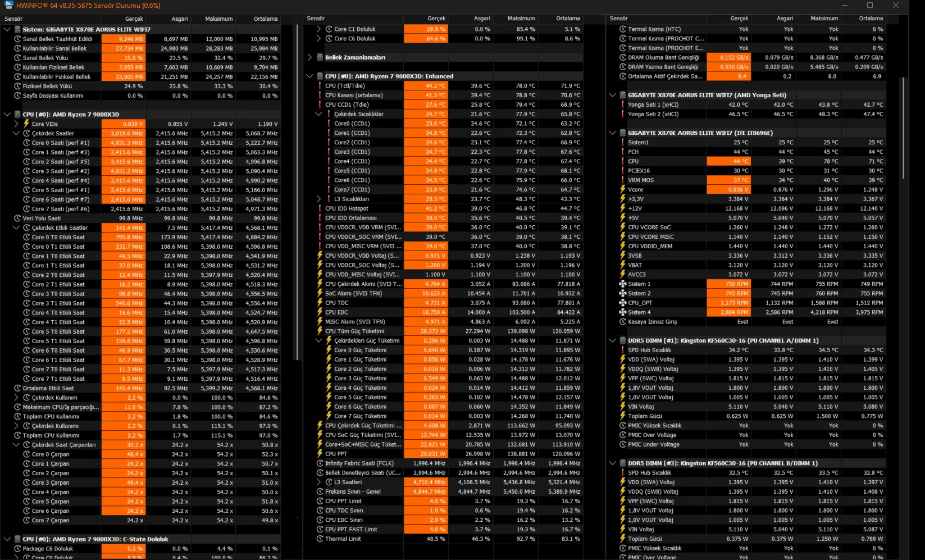Click the icon beside Sayfa Dosyası Kullanımı
This screenshot has height=560, width=925.
(x=17, y=96)
